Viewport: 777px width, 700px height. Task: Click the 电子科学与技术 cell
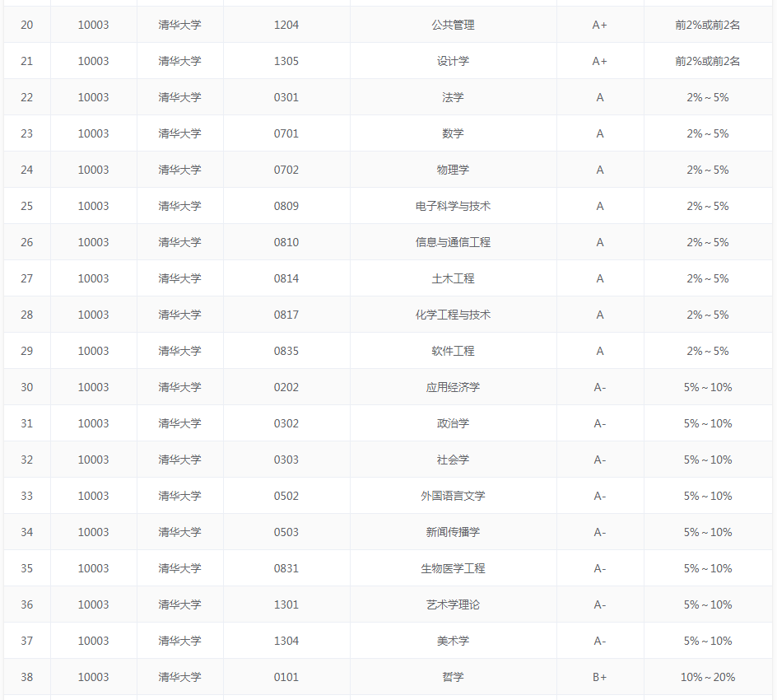(x=453, y=206)
